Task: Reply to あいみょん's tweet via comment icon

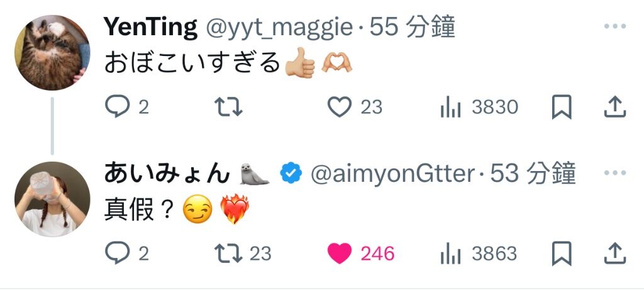Action: pos(118,253)
